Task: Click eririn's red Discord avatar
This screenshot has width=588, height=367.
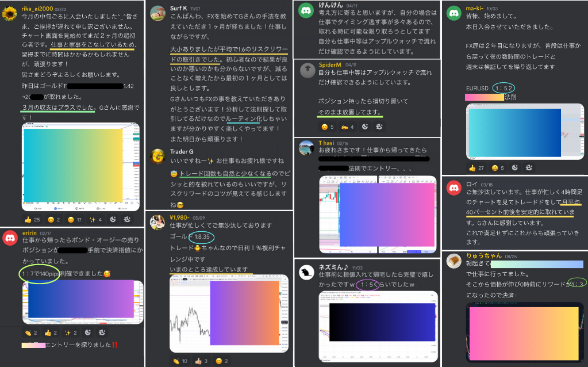Action: pos(10,237)
